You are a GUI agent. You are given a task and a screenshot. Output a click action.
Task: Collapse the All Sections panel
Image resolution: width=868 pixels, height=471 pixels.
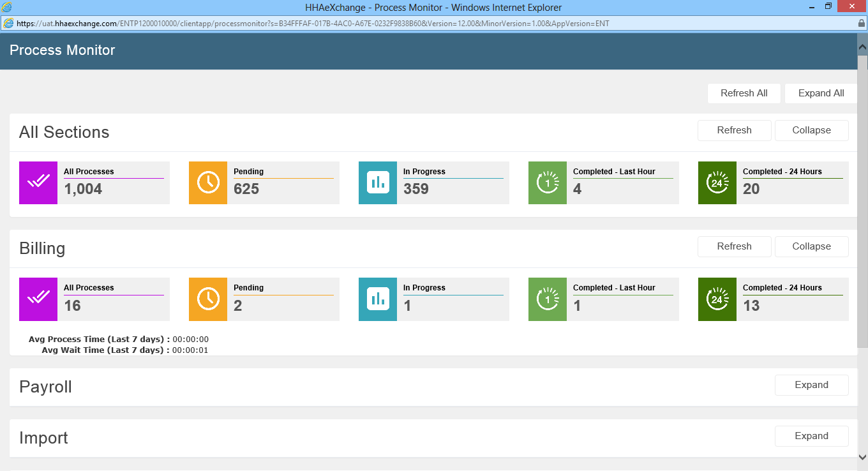coord(812,130)
